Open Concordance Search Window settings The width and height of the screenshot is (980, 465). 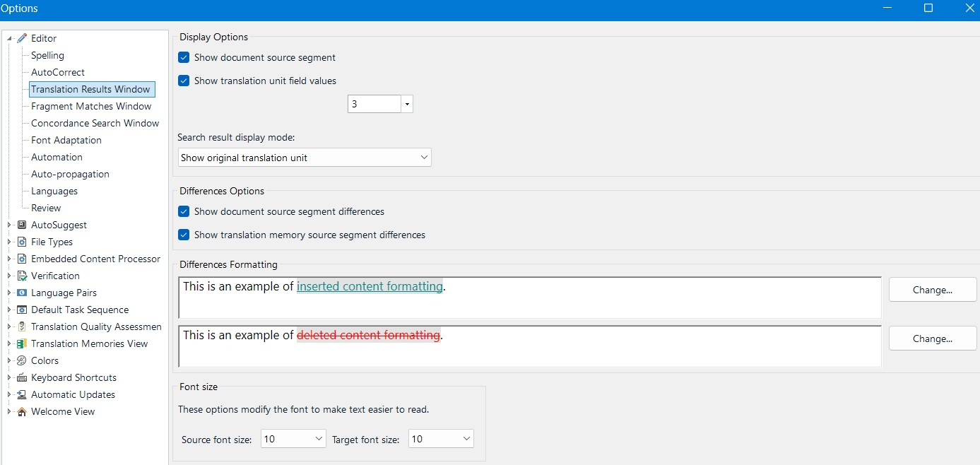coord(95,123)
